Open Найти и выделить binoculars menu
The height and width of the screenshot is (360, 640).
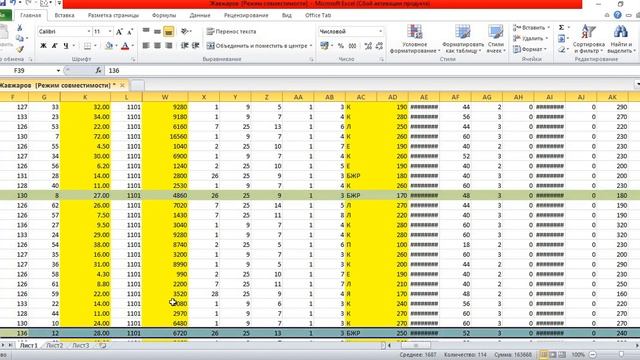[621, 39]
